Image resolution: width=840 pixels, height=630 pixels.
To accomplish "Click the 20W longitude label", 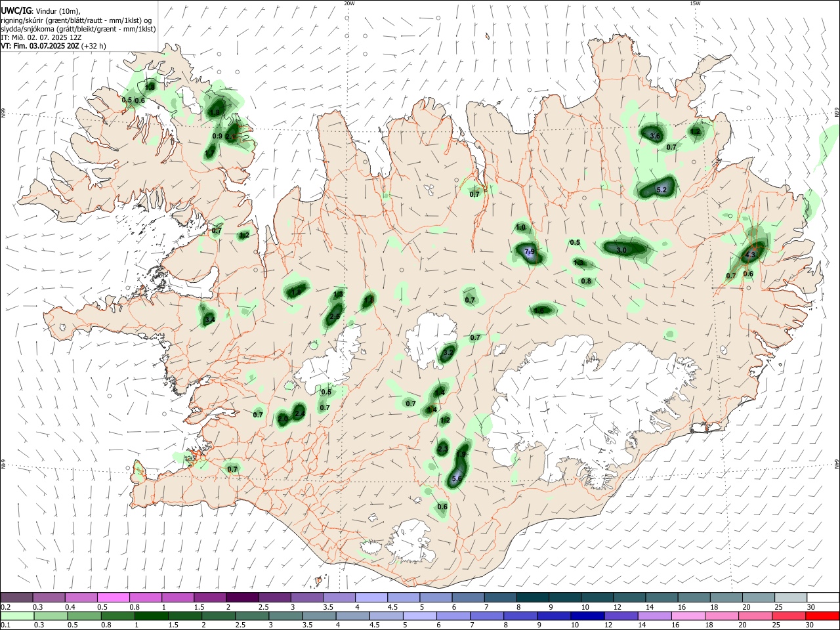I will point(349,3).
